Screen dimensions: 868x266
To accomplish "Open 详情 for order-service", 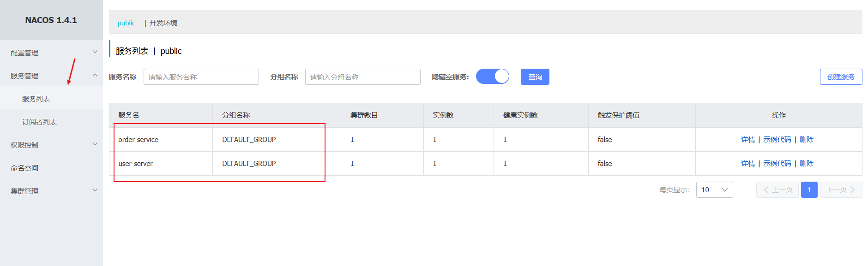I will pyautogui.click(x=748, y=139).
